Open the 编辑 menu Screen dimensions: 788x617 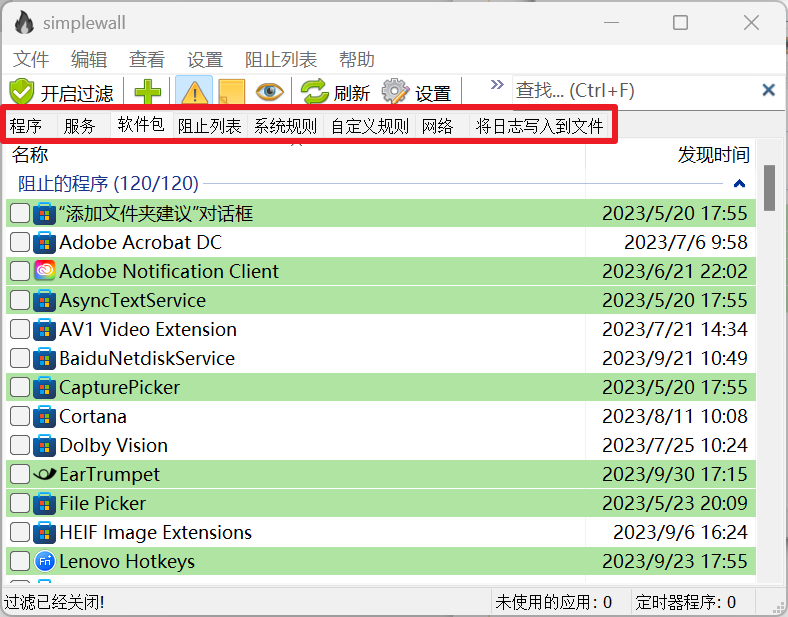[89, 59]
